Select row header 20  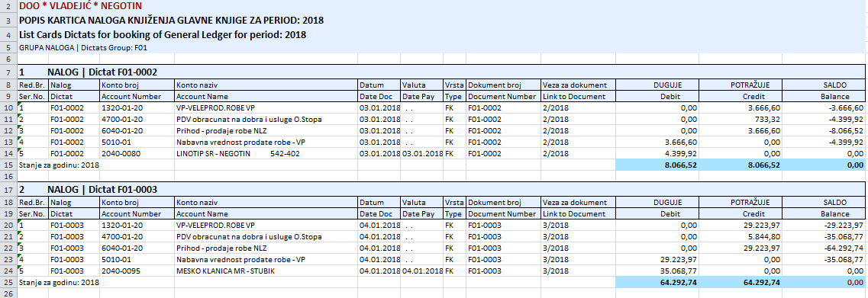(x=8, y=225)
